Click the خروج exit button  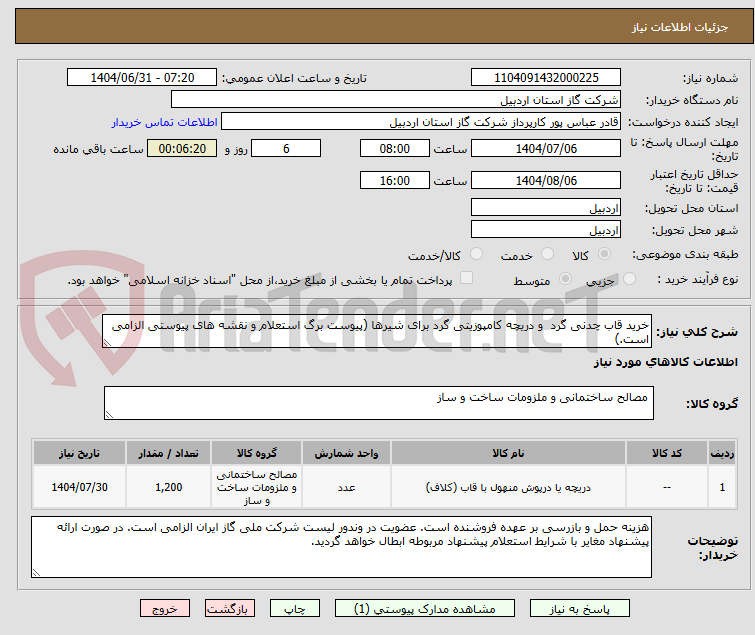(165, 609)
